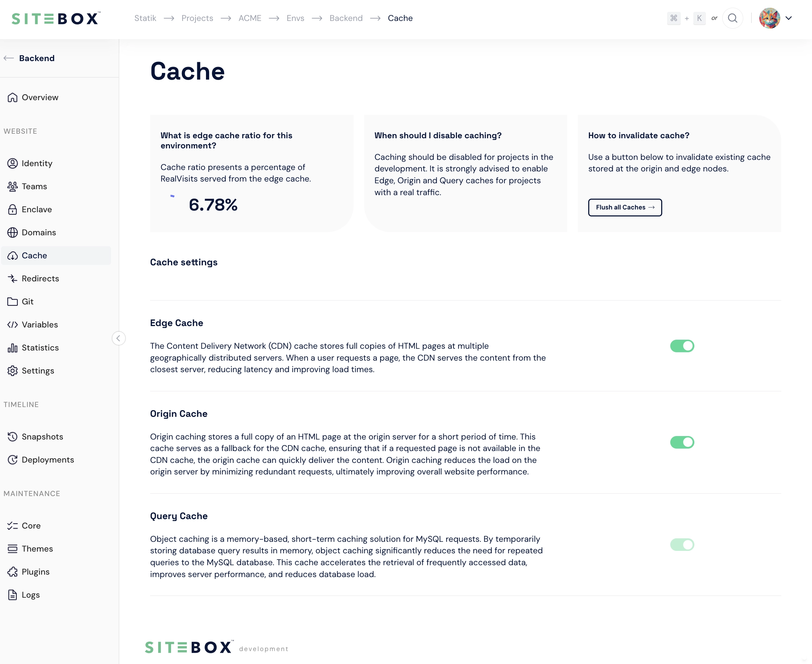
Task: Collapse the left sidebar panel
Action: (x=119, y=338)
